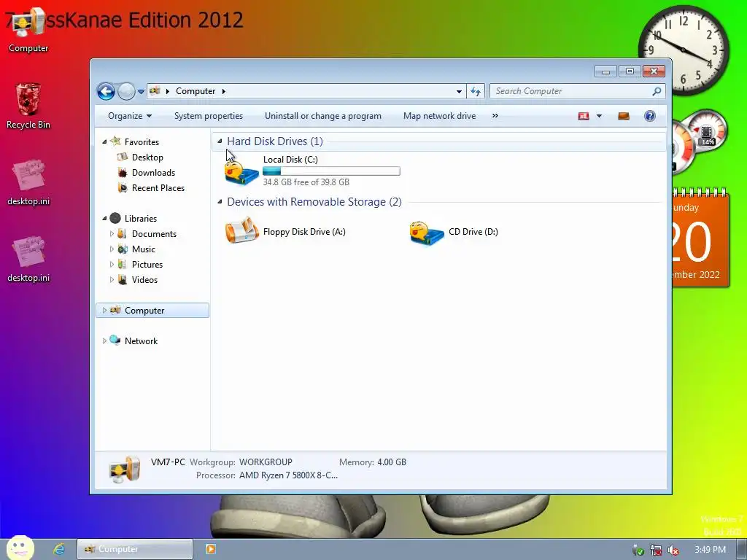
Task: Click the Local Disk usage bar
Action: (x=331, y=171)
